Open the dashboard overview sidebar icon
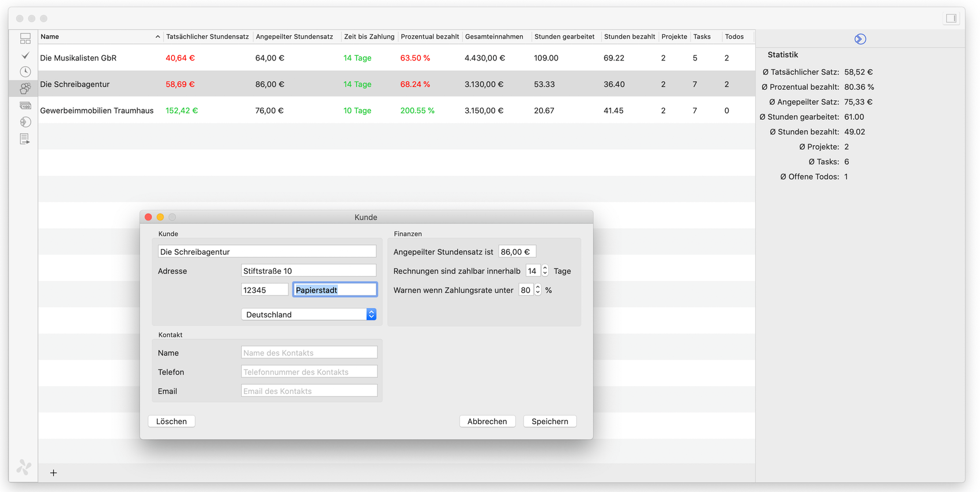Image resolution: width=980 pixels, height=492 pixels. point(25,39)
